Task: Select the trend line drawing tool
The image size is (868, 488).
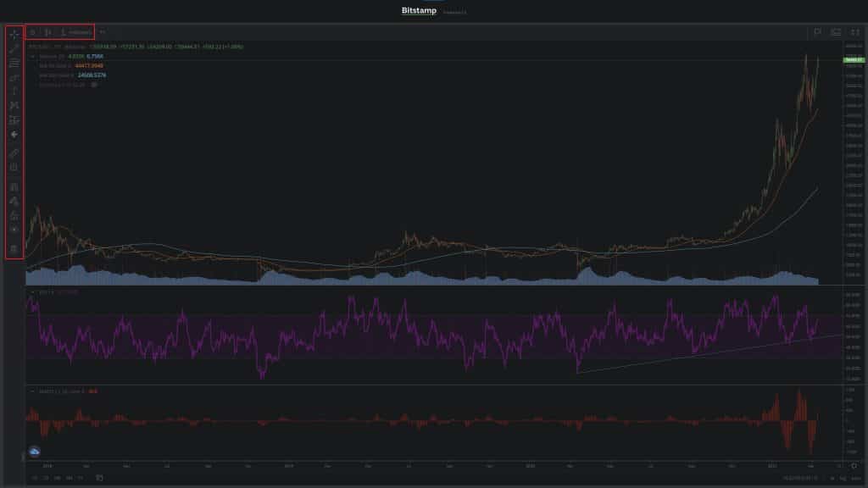Action: coord(14,48)
